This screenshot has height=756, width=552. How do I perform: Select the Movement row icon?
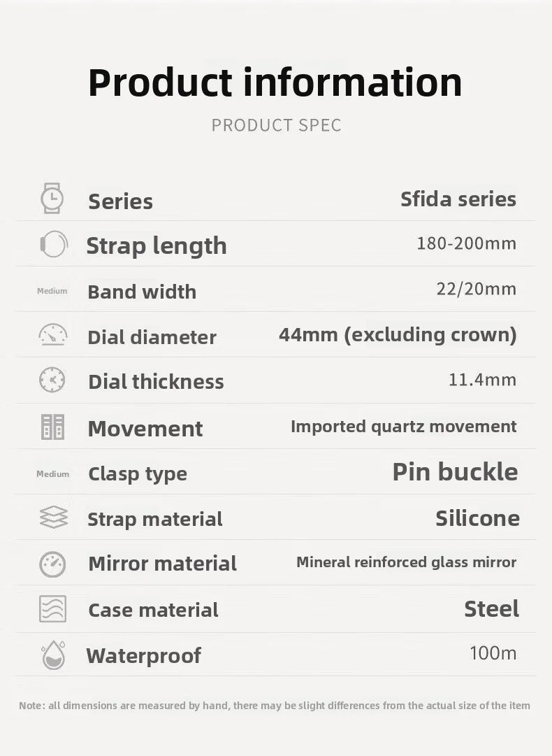[x=52, y=427]
